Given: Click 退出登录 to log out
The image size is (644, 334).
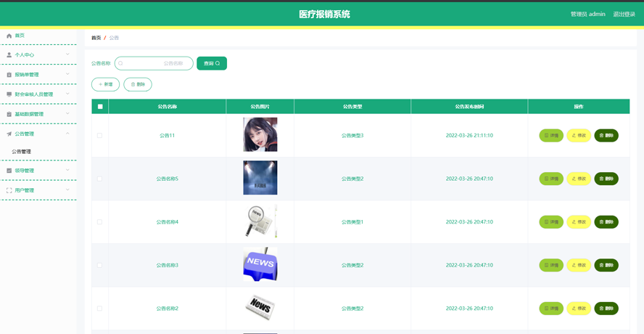Looking at the screenshot, I should coord(624,14).
